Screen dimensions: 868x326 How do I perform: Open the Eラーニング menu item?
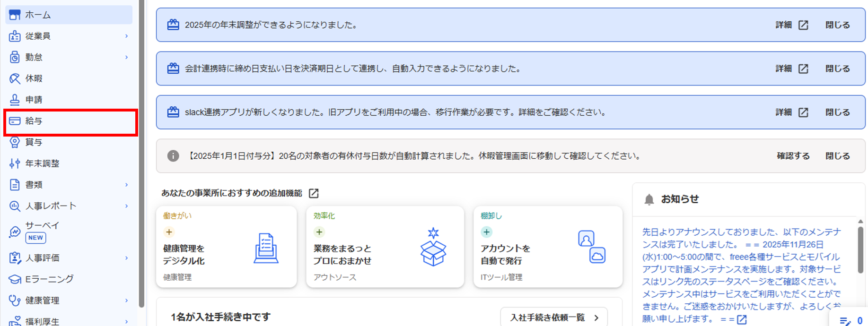click(x=49, y=279)
